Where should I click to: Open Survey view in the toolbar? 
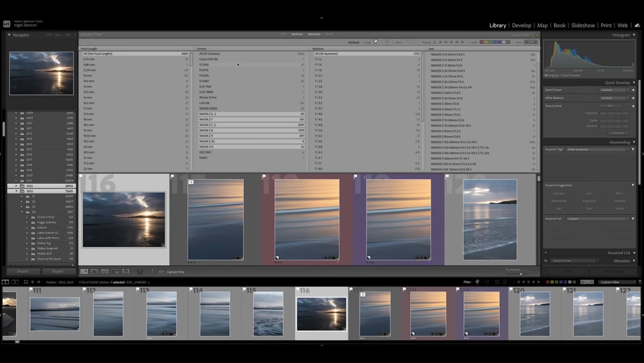[x=115, y=272]
